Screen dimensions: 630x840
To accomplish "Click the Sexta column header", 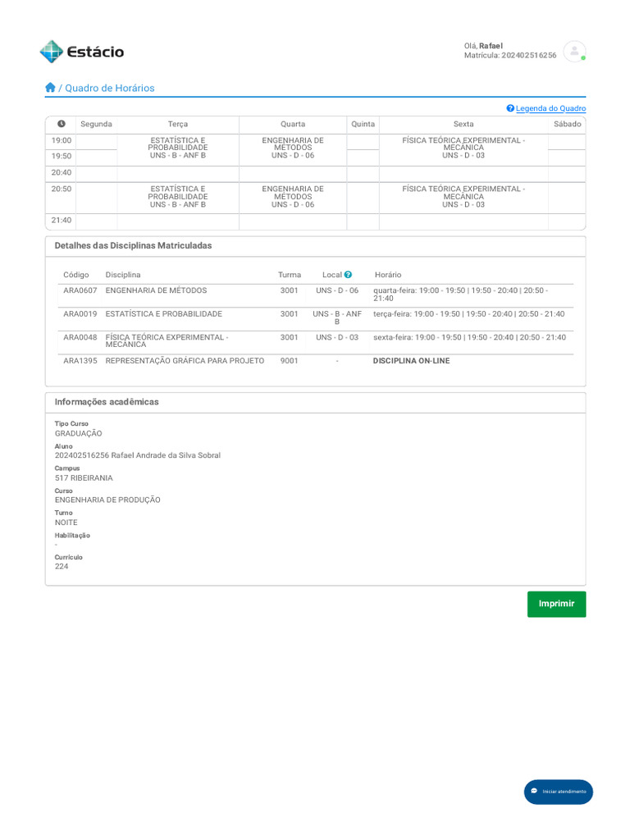I will (x=463, y=124).
